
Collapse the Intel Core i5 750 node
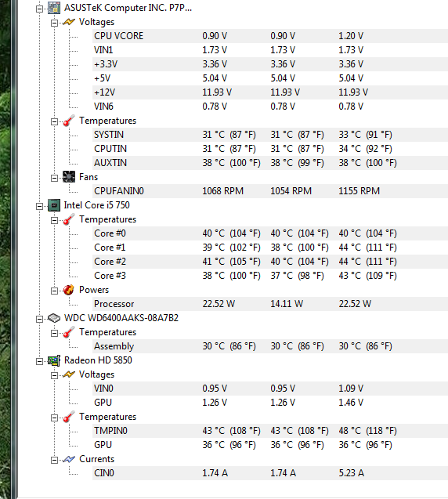[39, 206]
